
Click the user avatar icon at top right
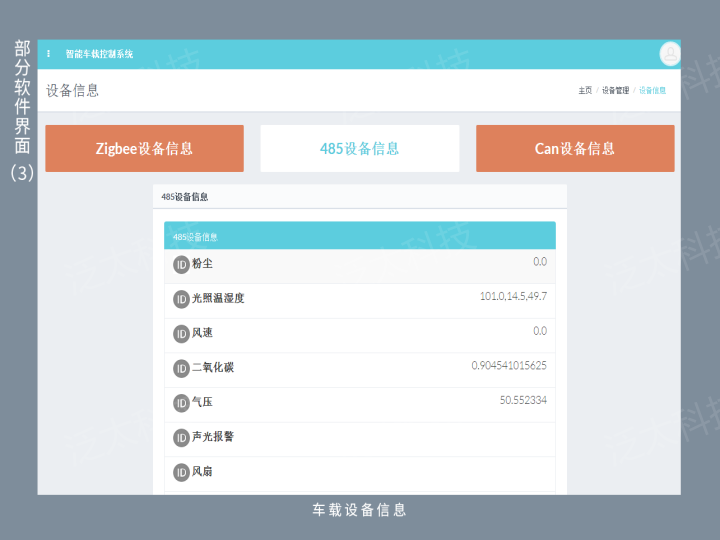669,54
